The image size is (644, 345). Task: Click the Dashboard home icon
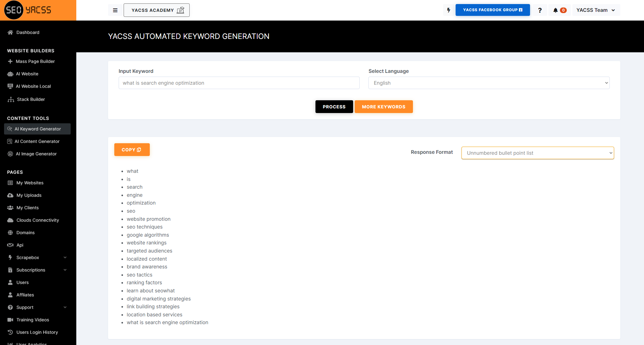pyautogui.click(x=10, y=32)
